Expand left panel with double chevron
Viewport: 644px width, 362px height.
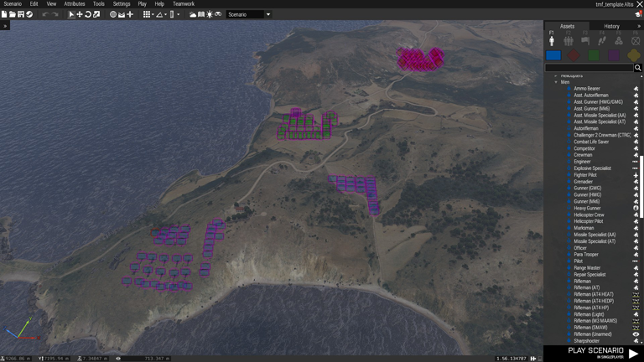click(x=5, y=26)
